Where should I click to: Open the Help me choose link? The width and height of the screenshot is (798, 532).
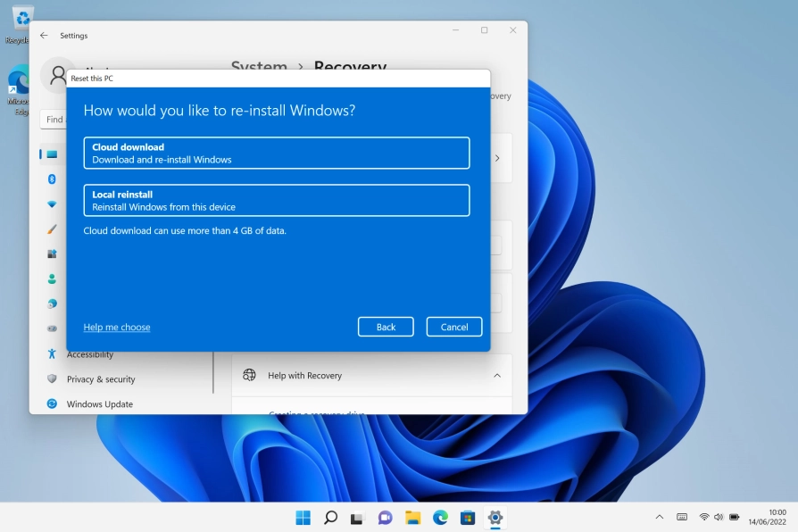[116, 327]
